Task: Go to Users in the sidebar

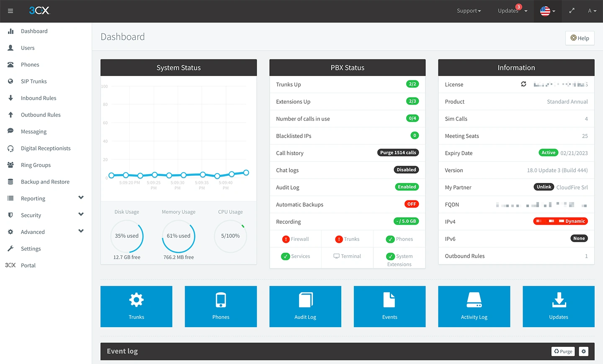Action: tap(28, 48)
